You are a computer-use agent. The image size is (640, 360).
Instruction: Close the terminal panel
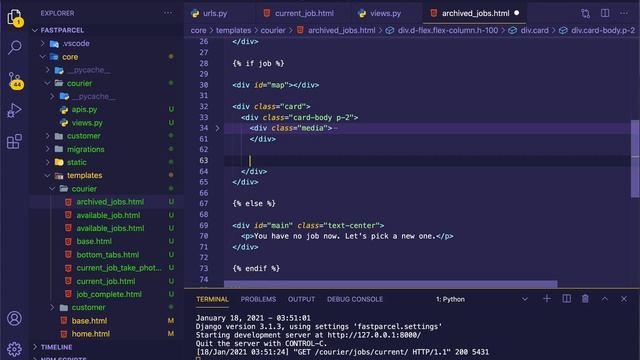click(624, 299)
